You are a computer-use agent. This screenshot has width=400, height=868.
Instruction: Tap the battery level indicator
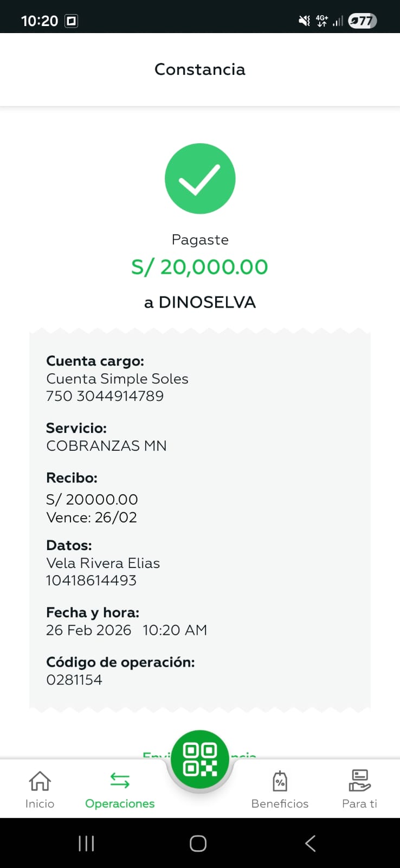coord(362,21)
